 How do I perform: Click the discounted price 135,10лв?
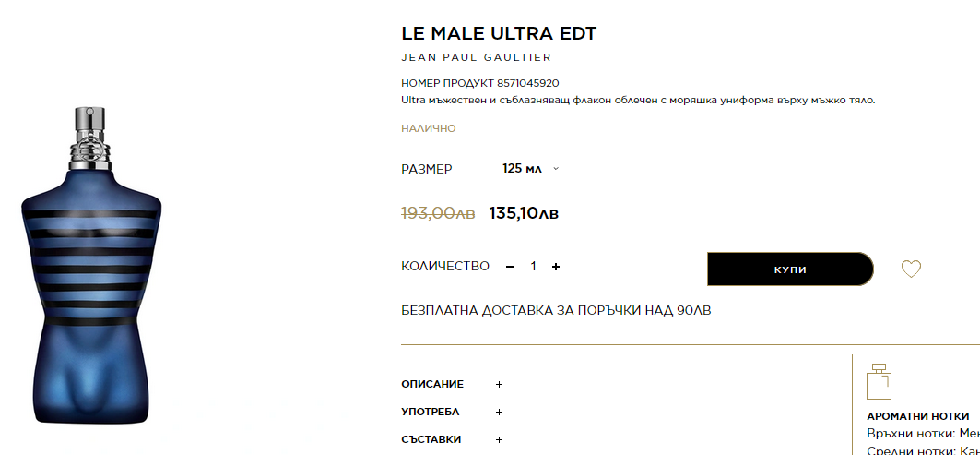[524, 213]
